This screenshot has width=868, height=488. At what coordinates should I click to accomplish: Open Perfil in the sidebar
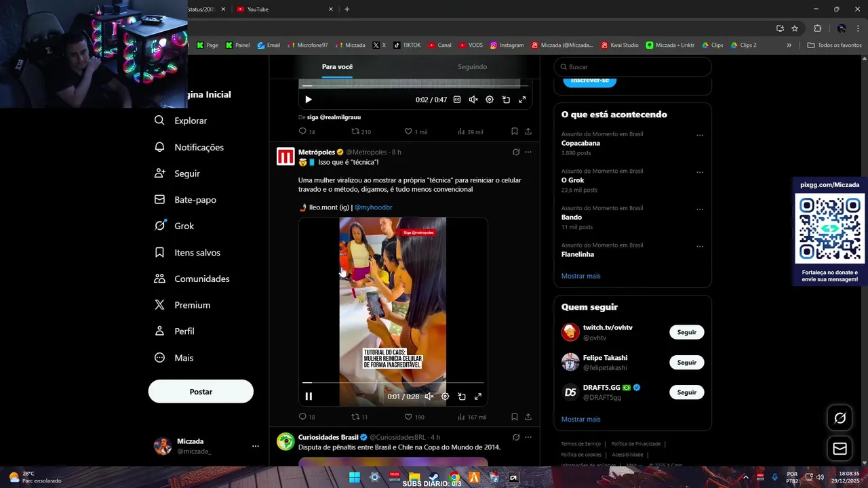pos(174,331)
